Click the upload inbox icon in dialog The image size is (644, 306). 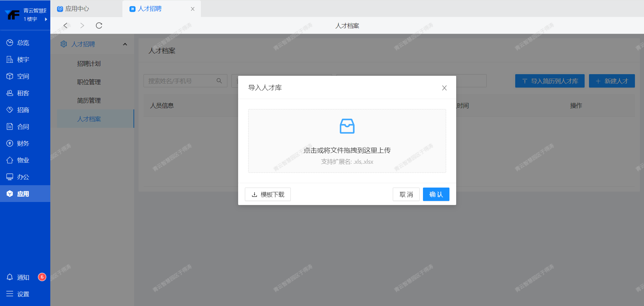(x=347, y=126)
